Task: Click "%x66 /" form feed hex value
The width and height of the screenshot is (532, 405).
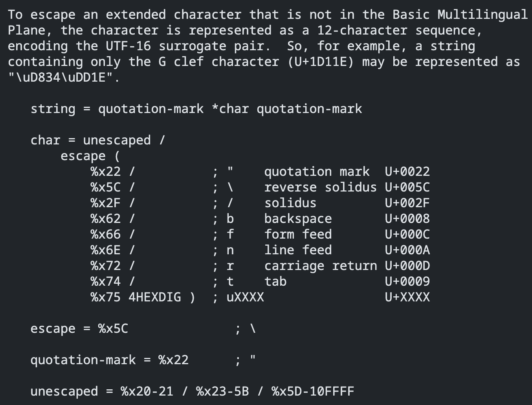Action: pyautogui.click(x=113, y=235)
